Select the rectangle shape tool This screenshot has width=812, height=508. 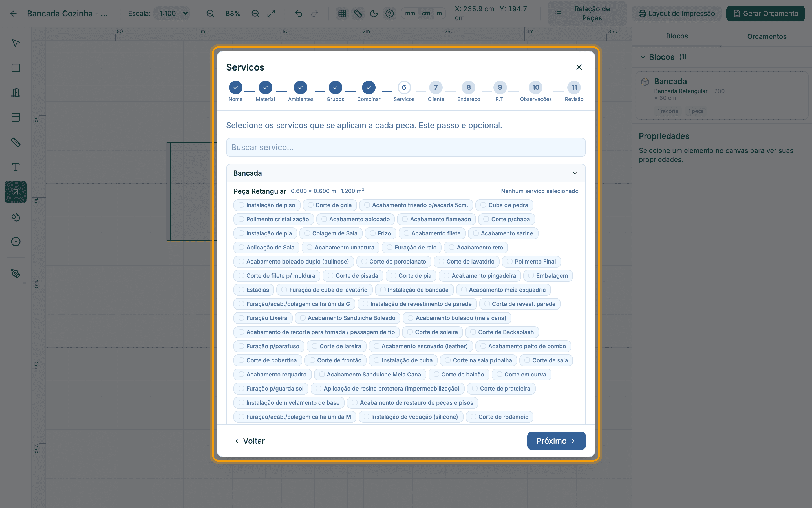(x=16, y=68)
